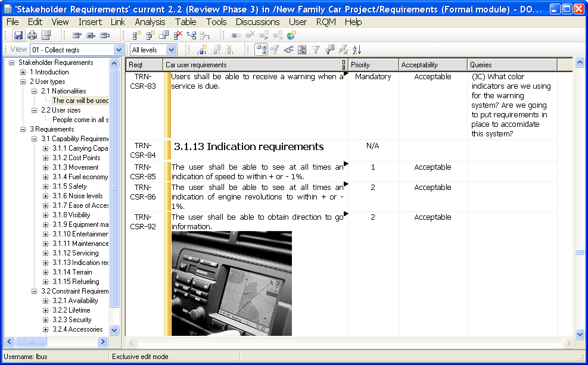
Task: Open the RQM menu
Action: click(x=325, y=22)
